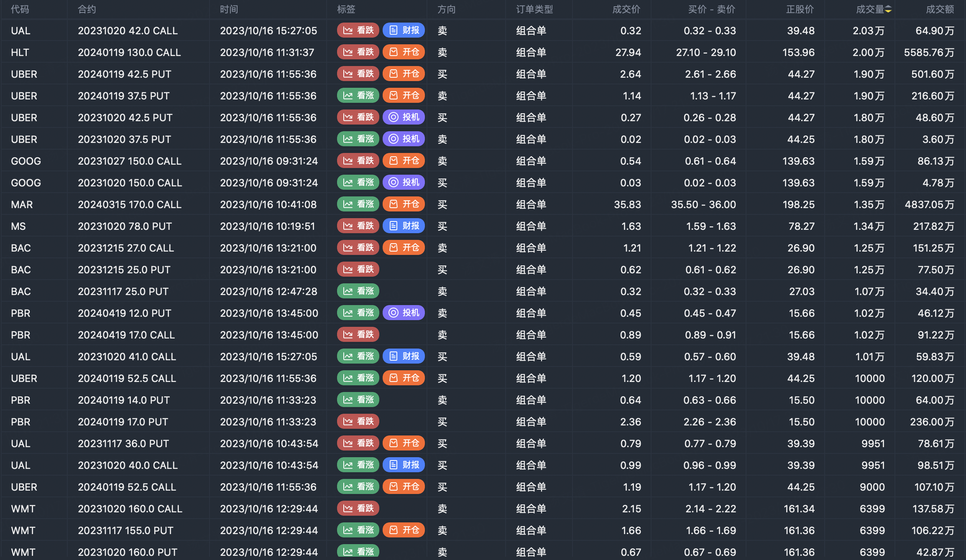966x560 pixels.
Task: Select timestamp 2023/10/16 12:47:28
Action: 268,291
